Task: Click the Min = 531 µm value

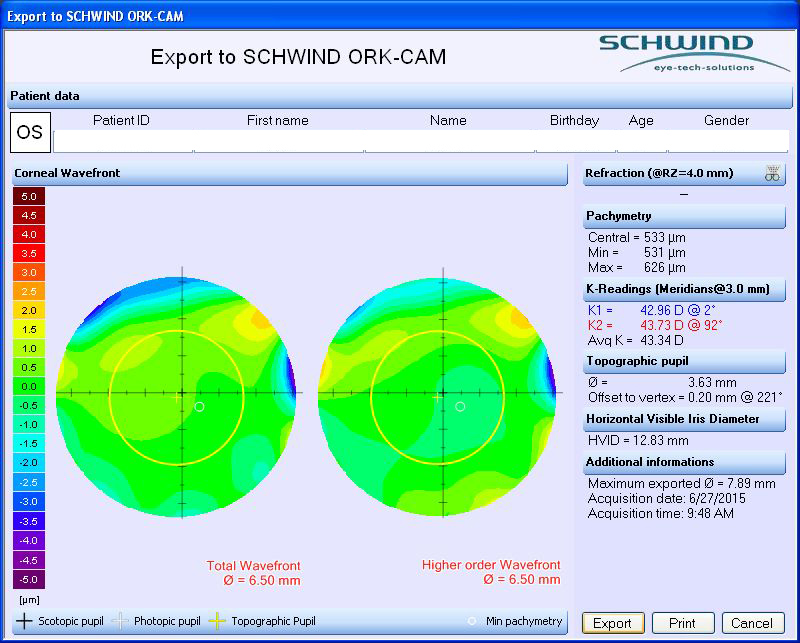Action: pos(637,253)
